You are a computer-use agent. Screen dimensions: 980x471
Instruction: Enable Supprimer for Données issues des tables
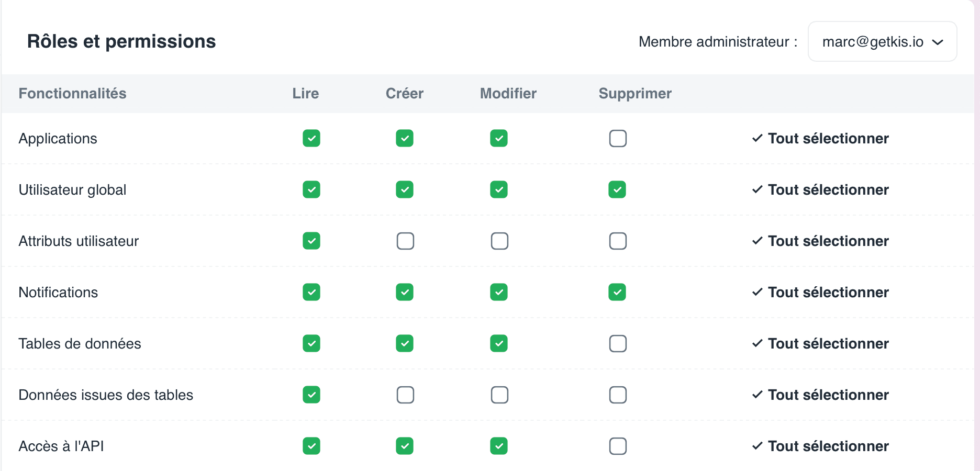(x=618, y=395)
